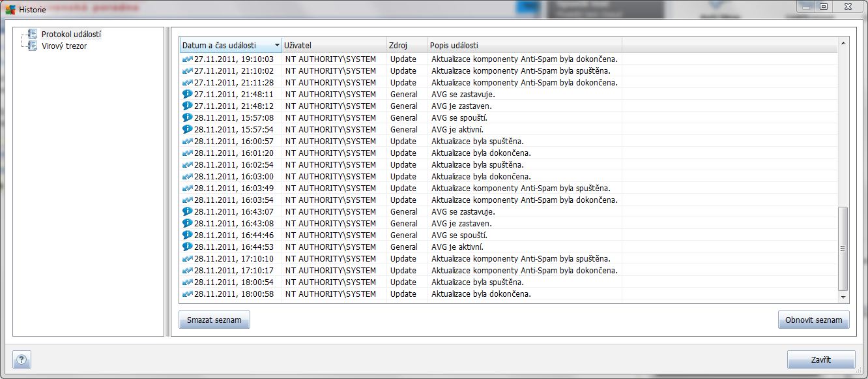Click date cell 28.11.2011, 16:02:54
The width and height of the screenshot is (868, 379).
234,164
